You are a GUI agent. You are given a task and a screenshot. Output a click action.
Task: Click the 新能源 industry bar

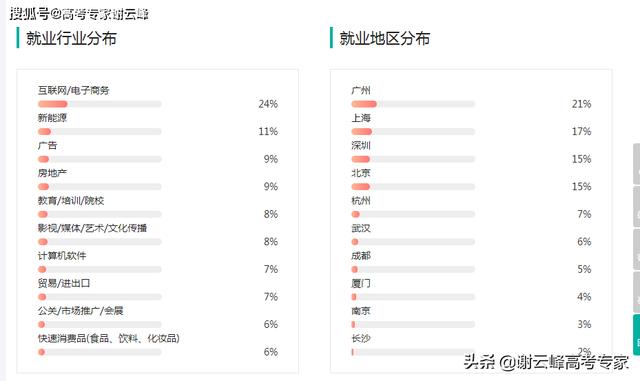click(x=100, y=131)
